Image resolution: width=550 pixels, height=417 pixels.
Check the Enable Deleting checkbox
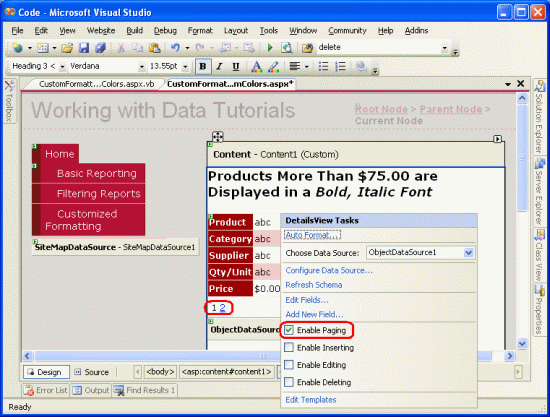pyautogui.click(x=289, y=382)
